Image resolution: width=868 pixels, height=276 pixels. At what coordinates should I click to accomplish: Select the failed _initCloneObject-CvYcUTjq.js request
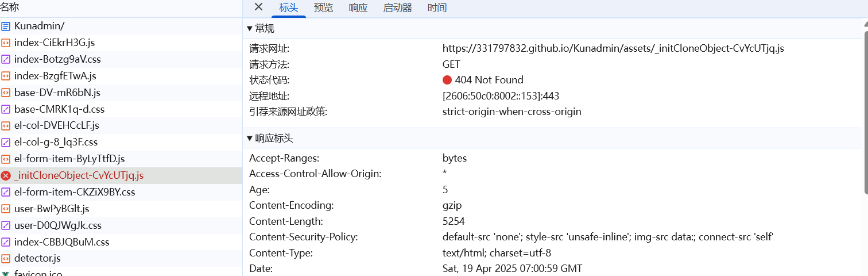click(121, 175)
